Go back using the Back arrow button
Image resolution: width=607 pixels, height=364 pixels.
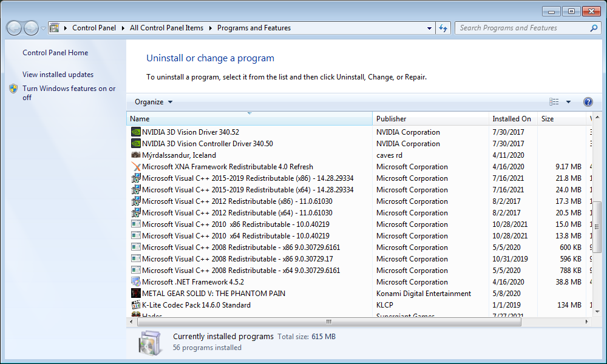15,28
